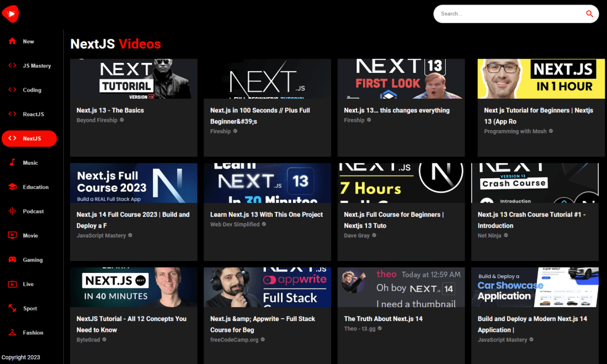Open NextJS Tutorial All 12 Concepts title

coord(132,324)
